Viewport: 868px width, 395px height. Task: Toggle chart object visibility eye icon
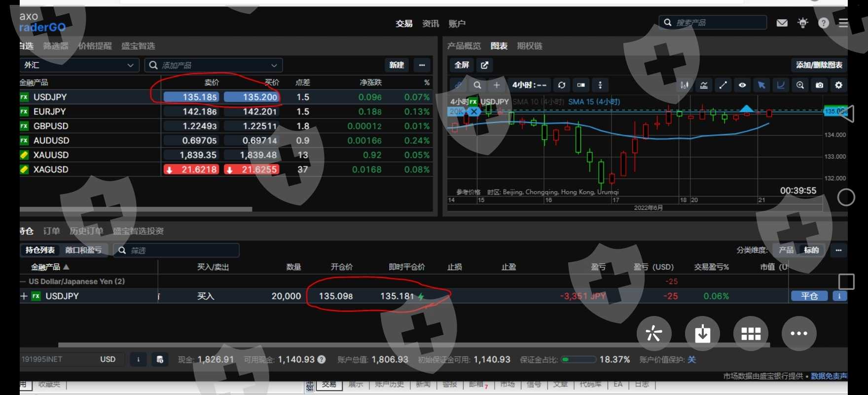point(742,85)
